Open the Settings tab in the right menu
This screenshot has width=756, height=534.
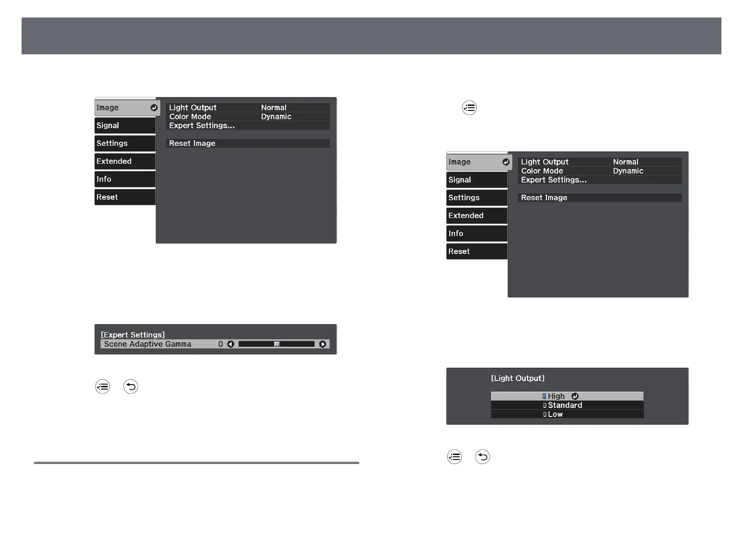pos(477,198)
